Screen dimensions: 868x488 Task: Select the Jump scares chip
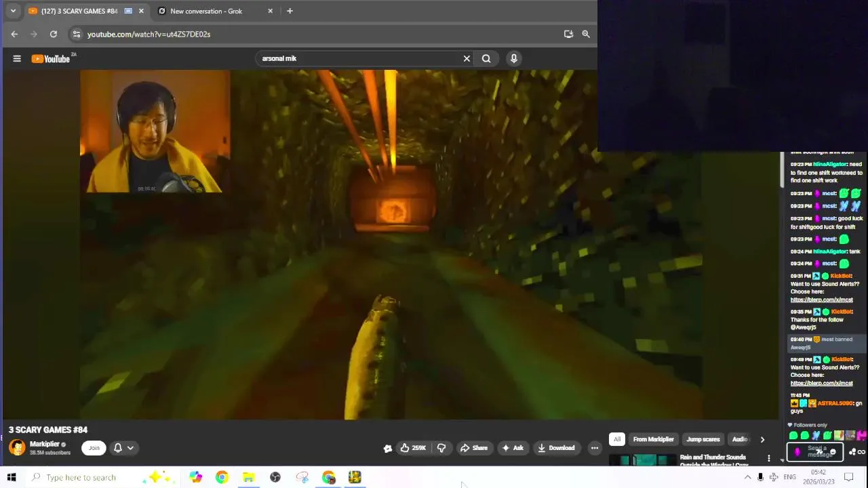703,439
